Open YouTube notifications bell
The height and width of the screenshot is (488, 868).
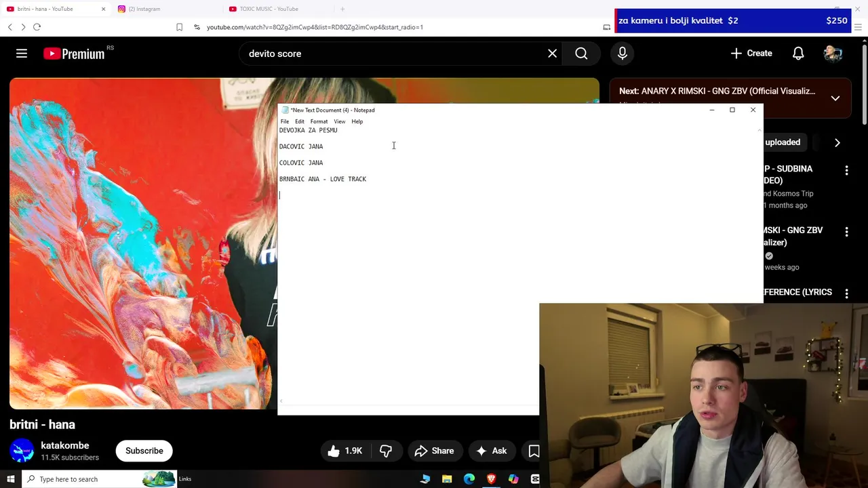(798, 54)
